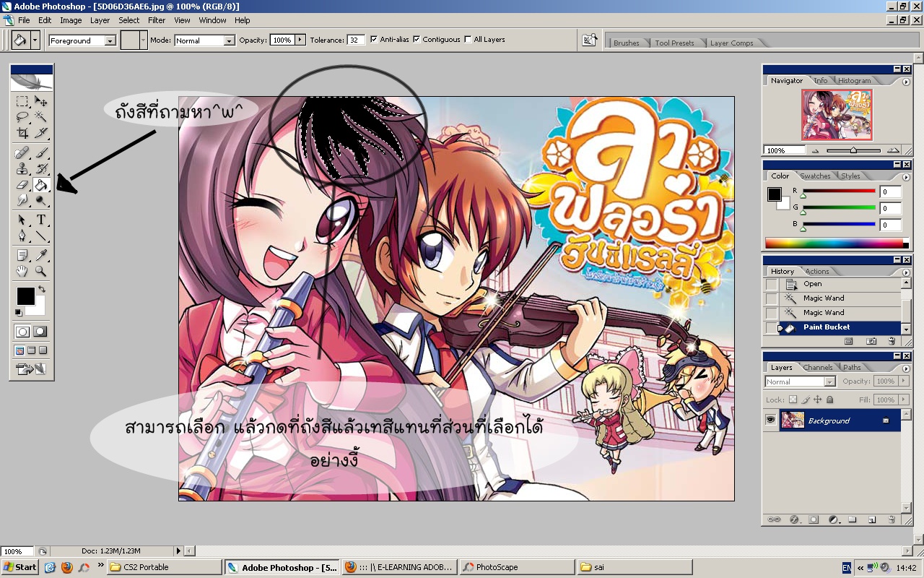Click the foreground color swatch in toolbox
Viewport: 924px width, 578px height.
point(25,296)
